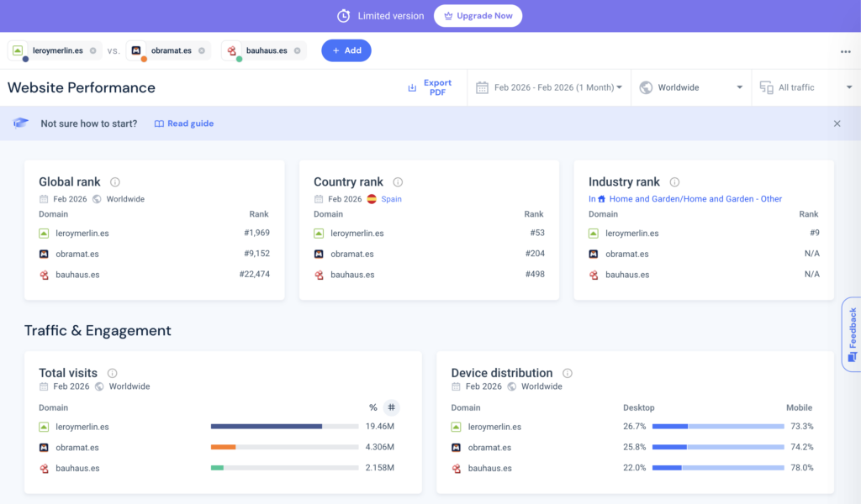The height and width of the screenshot is (504, 861).
Task: Open the Worldwide region dropdown
Action: coord(690,87)
